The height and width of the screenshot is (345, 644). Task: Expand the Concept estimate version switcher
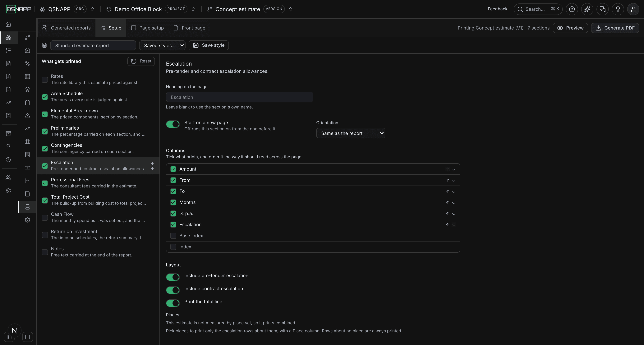click(291, 9)
